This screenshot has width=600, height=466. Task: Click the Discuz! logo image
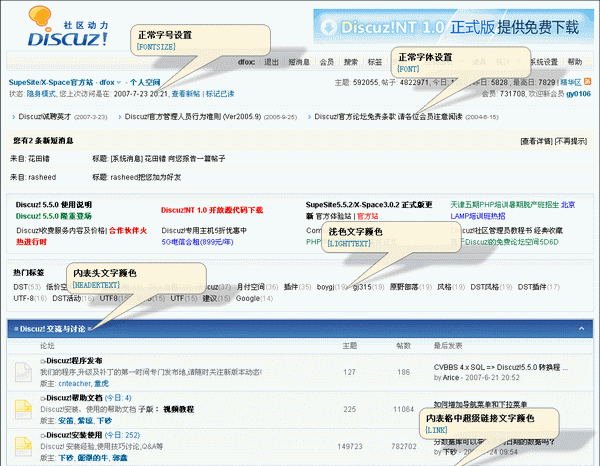coord(68,28)
